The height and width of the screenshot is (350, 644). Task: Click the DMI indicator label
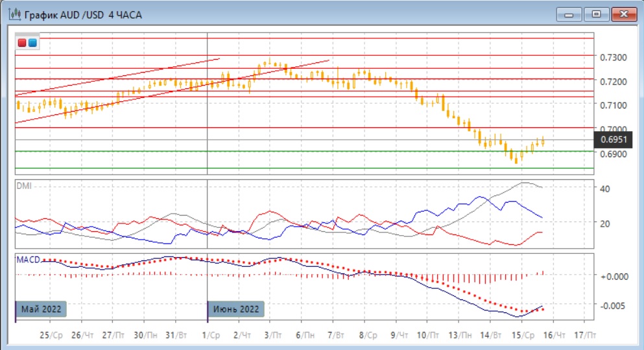[23, 186]
